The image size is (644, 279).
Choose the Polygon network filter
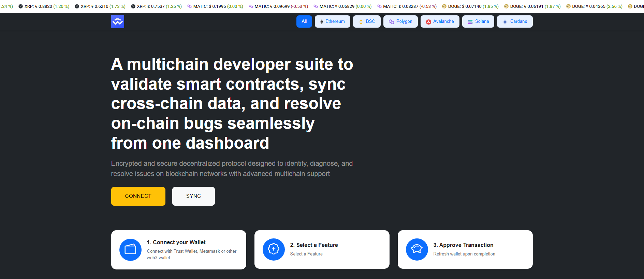point(400,21)
